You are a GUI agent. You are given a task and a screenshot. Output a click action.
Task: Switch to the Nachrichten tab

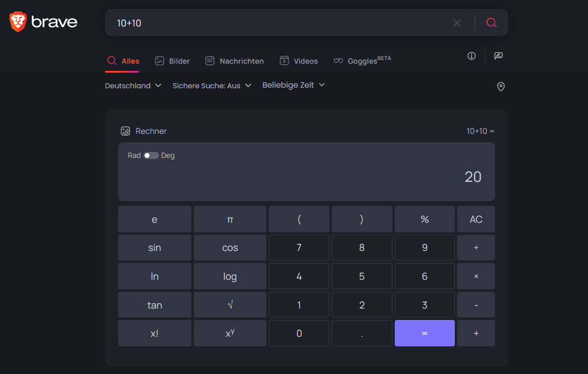(235, 61)
